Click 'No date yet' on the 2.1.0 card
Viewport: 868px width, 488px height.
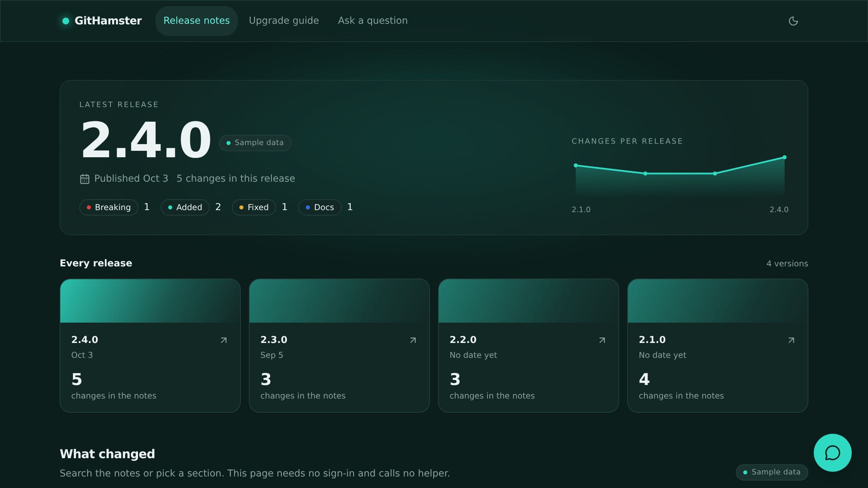[663, 355]
